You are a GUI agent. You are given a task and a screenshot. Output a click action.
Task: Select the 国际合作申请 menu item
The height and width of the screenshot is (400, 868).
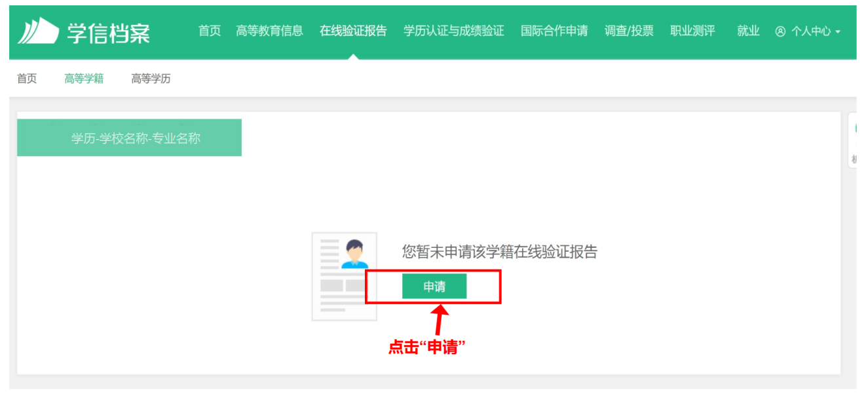[x=554, y=31]
